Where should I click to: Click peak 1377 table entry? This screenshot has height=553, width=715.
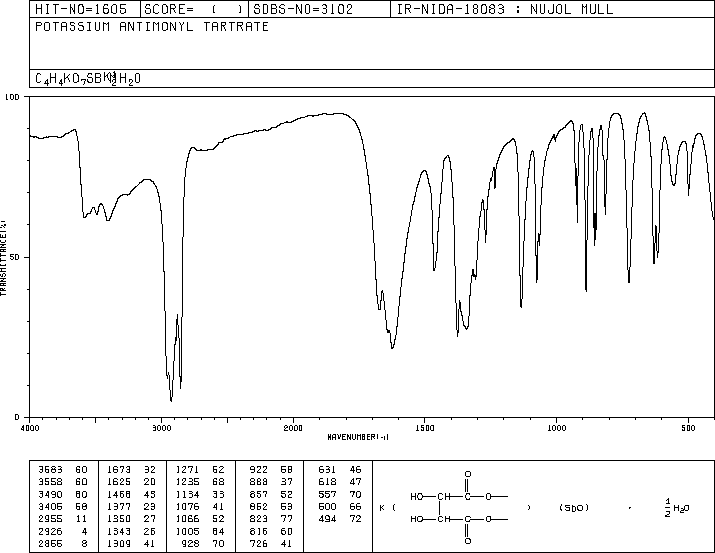pyautogui.click(x=131, y=506)
